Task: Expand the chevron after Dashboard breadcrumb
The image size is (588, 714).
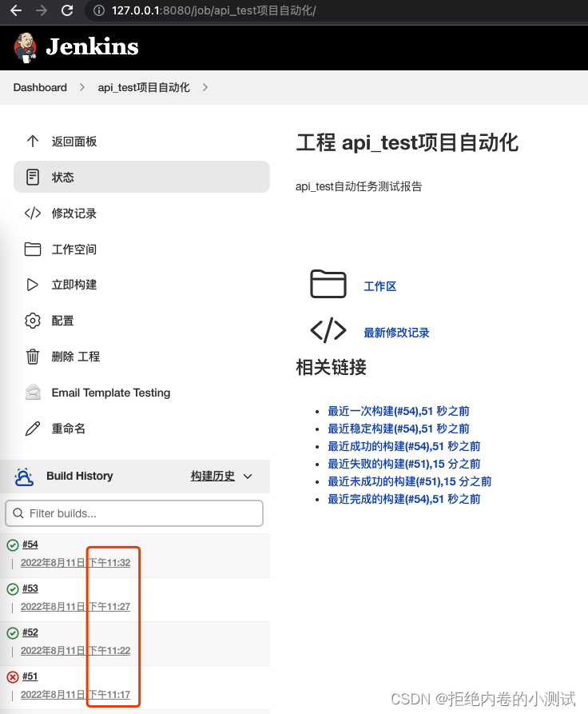Action: (82, 87)
